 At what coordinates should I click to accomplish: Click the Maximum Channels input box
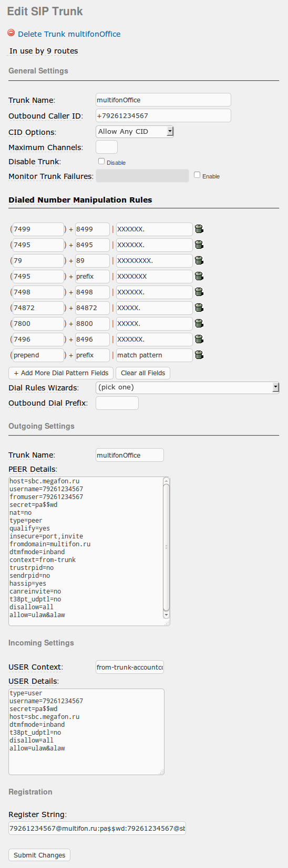coord(107,147)
